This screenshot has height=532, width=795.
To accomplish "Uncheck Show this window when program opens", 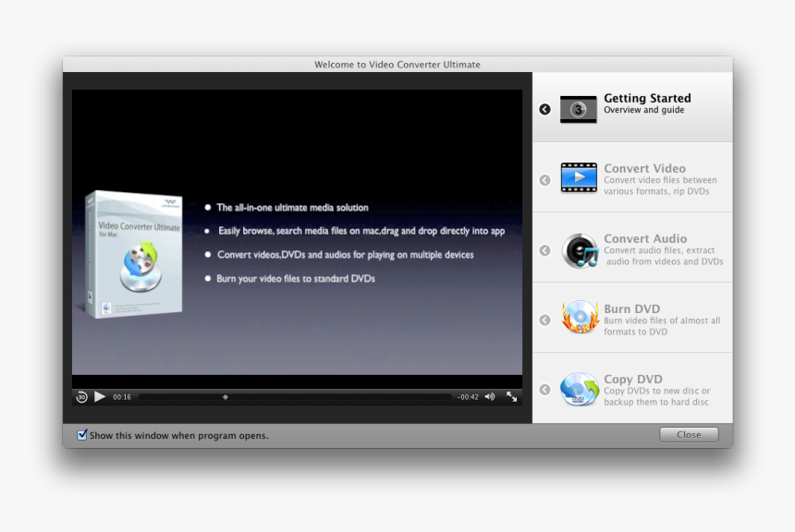I will point(81,435).
